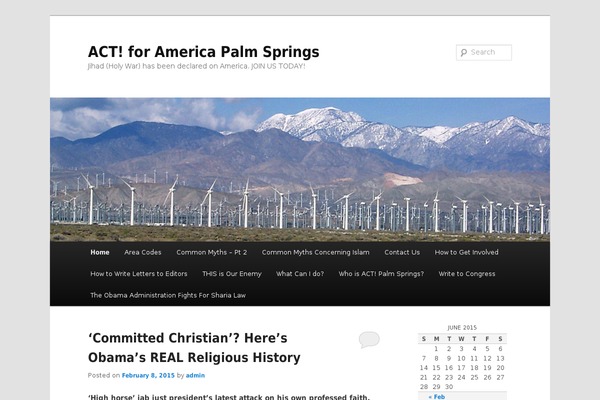Open Who is ACT! Palm Springs? page

[381, 274]
